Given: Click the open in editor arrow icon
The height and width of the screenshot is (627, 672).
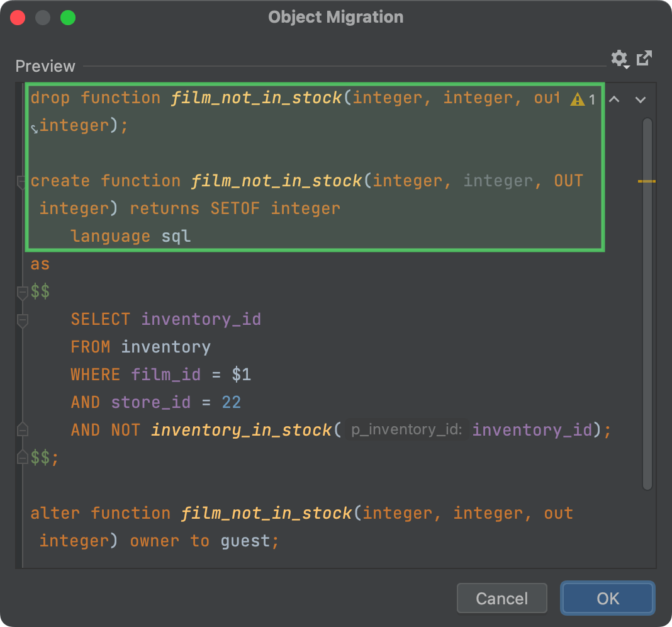Looking at the screenshot, I should [644, 59].
